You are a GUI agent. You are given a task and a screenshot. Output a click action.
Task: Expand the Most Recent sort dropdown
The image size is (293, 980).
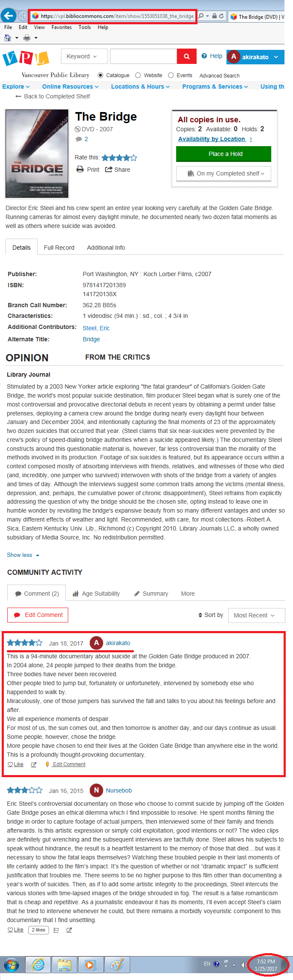256,615
